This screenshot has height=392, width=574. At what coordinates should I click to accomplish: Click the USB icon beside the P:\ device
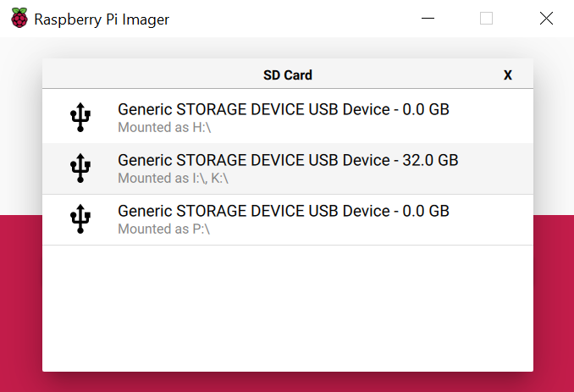[80, 219]
